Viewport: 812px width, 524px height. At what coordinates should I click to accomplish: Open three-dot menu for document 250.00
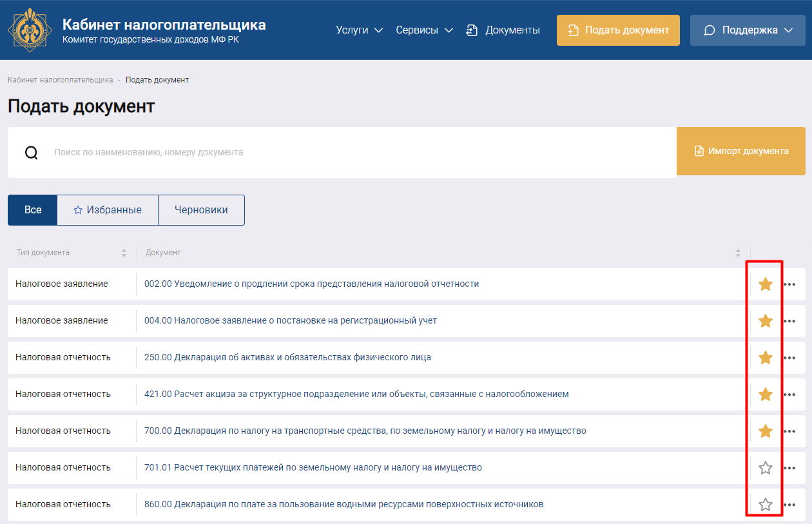click(789, 358)
